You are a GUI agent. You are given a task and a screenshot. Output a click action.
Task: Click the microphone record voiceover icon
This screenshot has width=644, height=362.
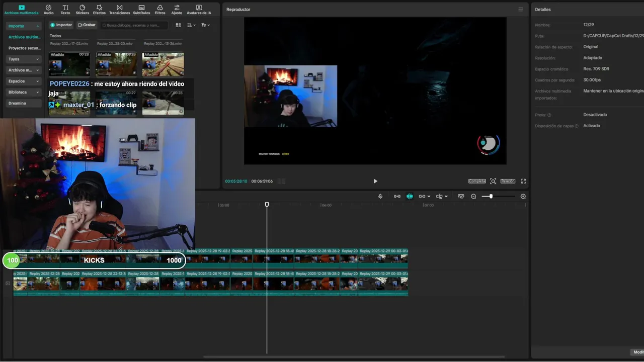click(380, 196)
